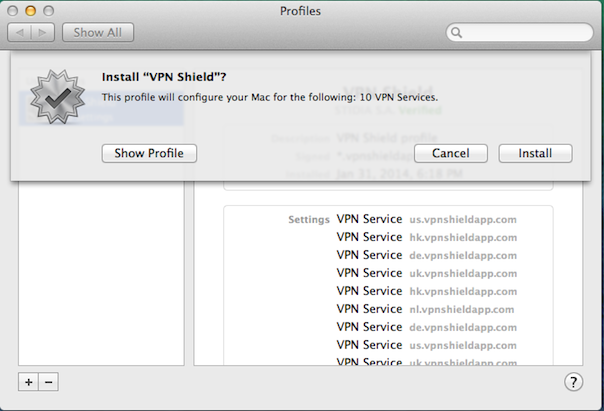The width and height of the screenshot is (604, 411).
Task: Click the Install button
Action: (x=535, y=153)
